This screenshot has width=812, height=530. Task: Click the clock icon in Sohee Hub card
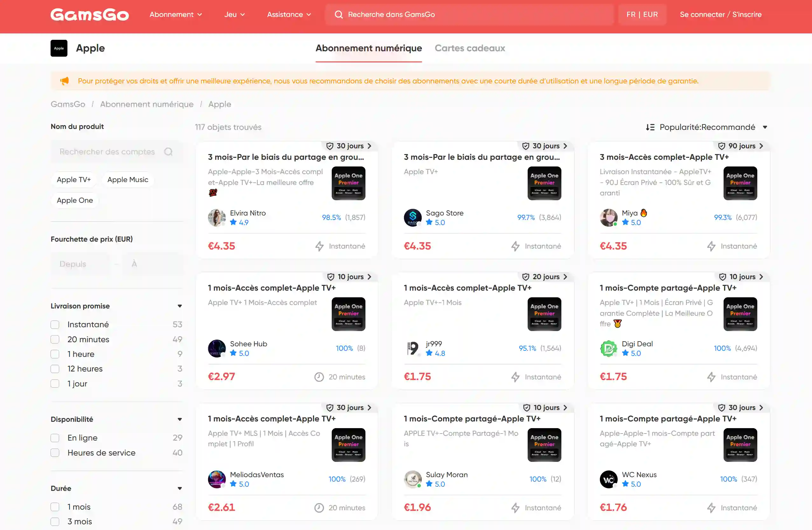(319, 377)
